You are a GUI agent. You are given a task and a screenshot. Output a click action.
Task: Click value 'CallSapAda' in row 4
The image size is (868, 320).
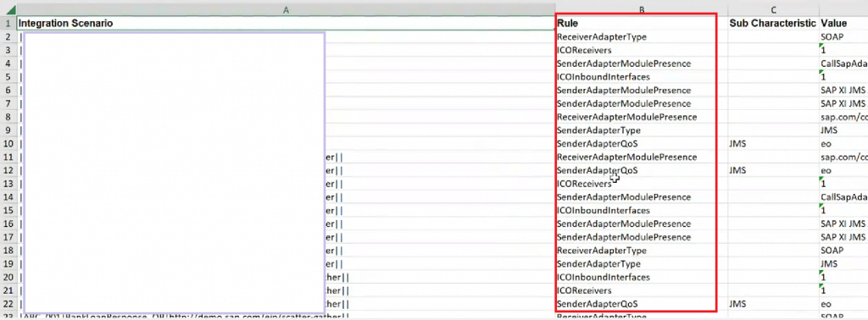844,63
